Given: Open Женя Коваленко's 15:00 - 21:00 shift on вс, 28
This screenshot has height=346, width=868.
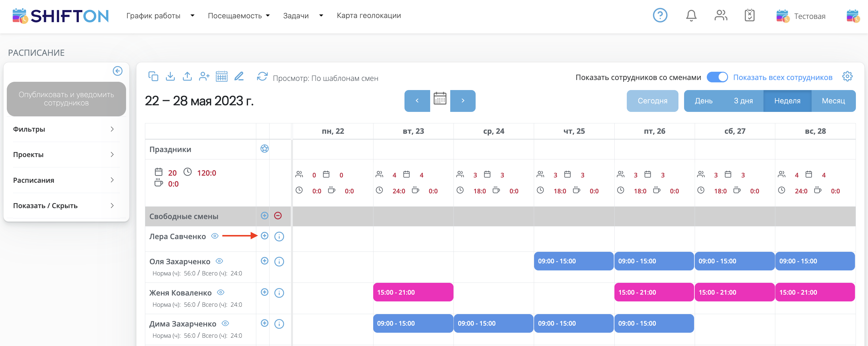Looking at the screenshot, I should (815, 292).
